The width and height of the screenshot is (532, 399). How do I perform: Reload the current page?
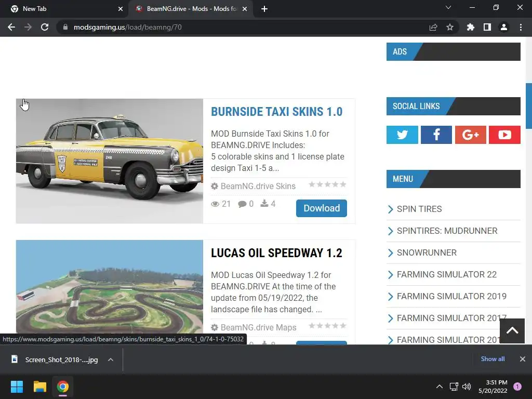[45, 27]
